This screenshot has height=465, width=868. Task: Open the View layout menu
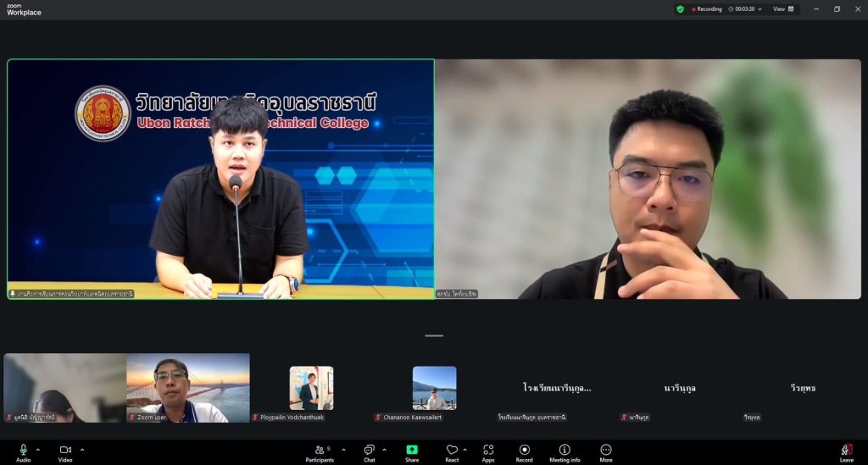783,9
